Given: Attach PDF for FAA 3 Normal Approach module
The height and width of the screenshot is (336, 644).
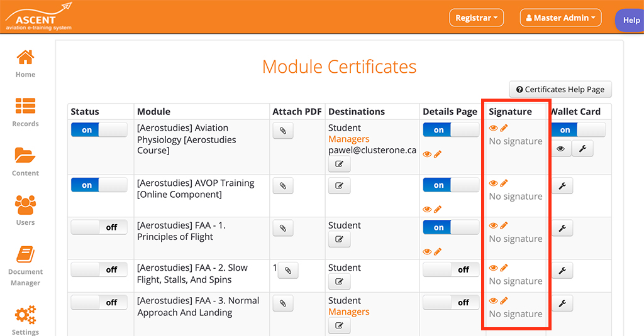Looking at the screenshot, I should (x=283, y=303).
